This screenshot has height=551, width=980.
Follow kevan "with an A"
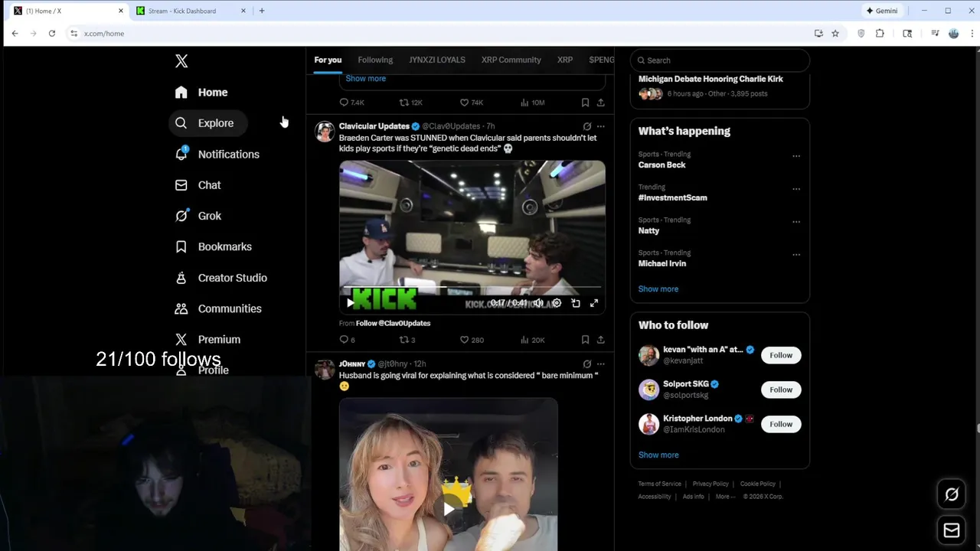click(x=781, y=355)
